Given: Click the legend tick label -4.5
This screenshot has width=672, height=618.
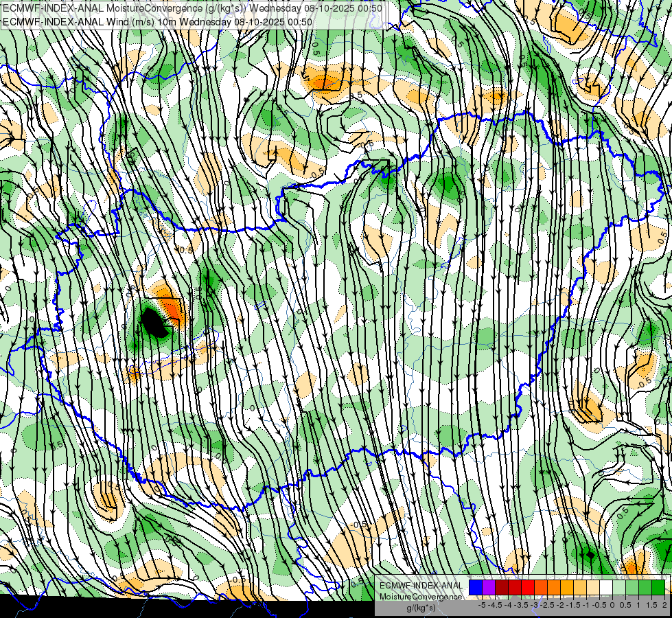Looking at the screenshot, I should 495,605.
